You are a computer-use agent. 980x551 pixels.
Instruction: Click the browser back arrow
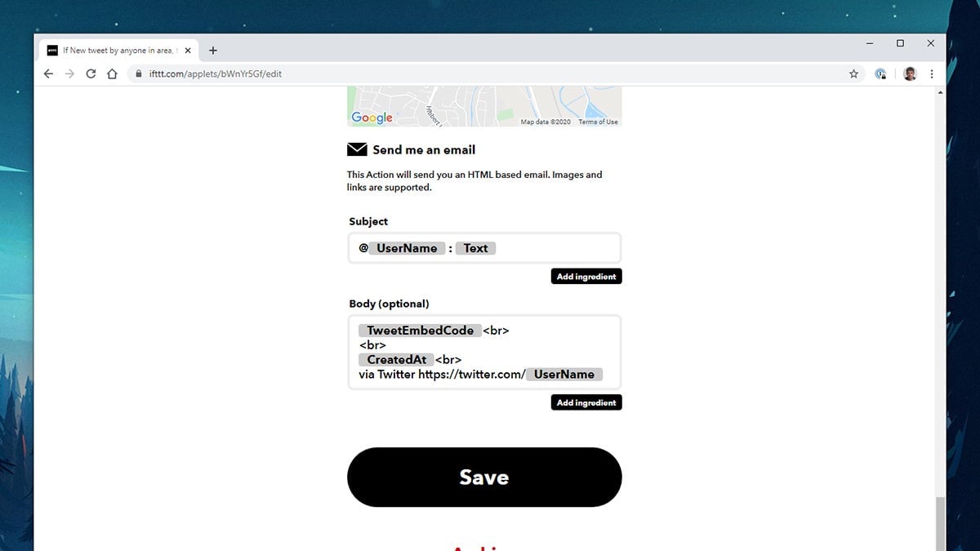coord(48,73)
